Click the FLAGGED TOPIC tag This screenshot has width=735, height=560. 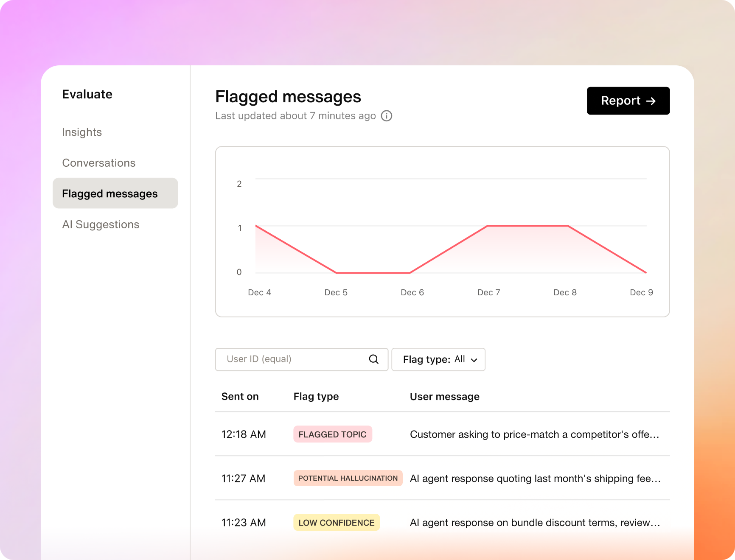pyautogui.click(x=333, y=434)
